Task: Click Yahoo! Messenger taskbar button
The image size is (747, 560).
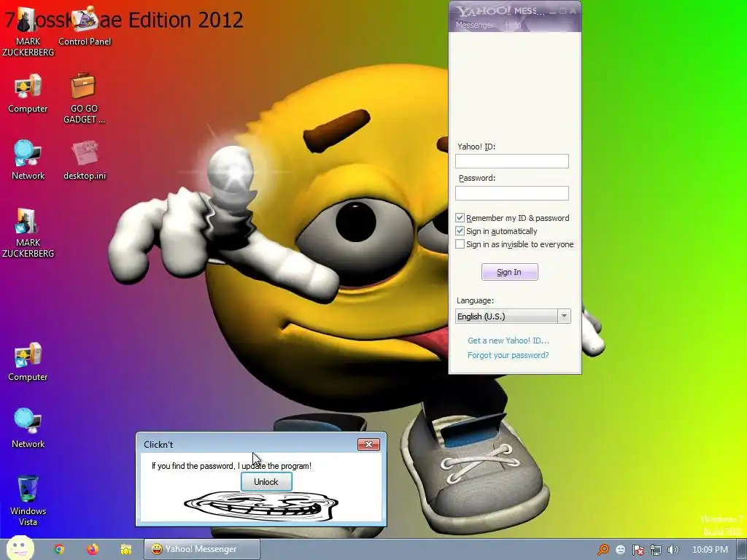Action: [x=202, y=549]
